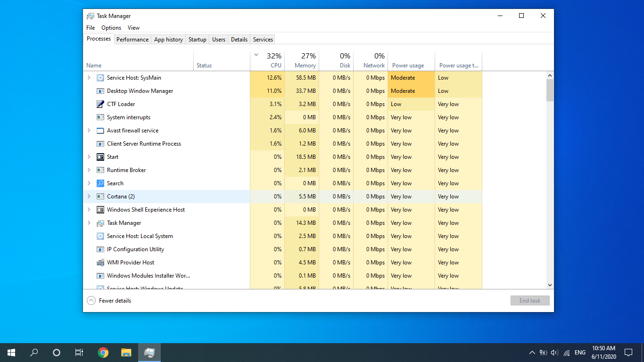The image size is (644, 362).
Task: Open the ENG language indicator
Action: pyautogui.click(x=580, y=353)
